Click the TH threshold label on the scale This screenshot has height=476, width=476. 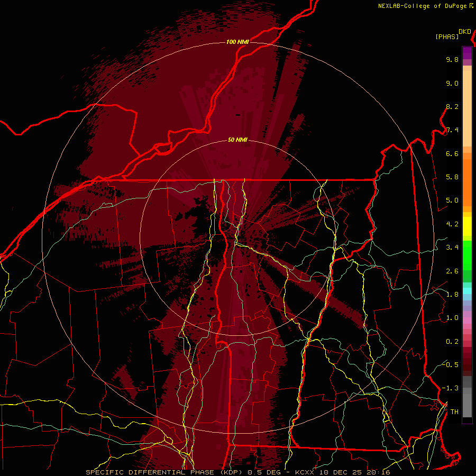[454, 412]
